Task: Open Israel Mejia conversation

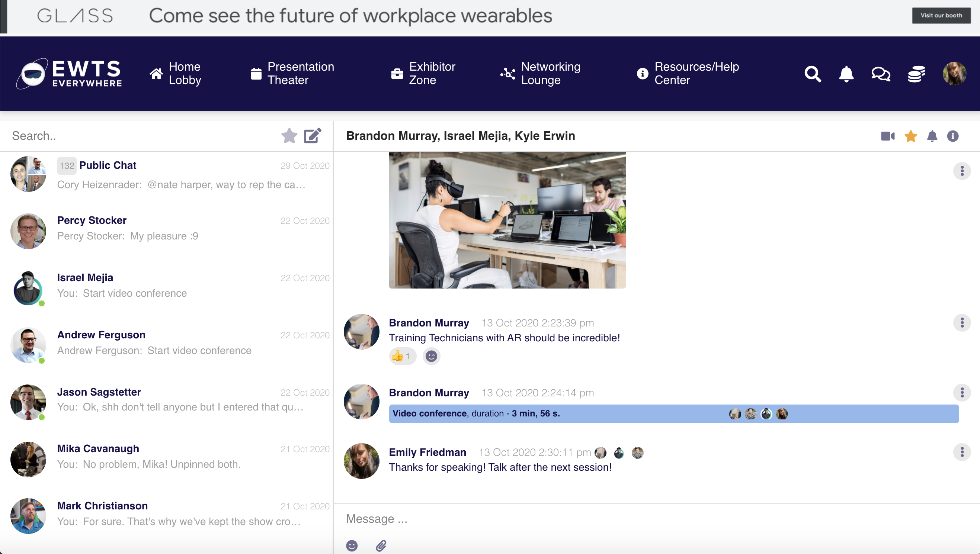Action: tap(167, 288)
